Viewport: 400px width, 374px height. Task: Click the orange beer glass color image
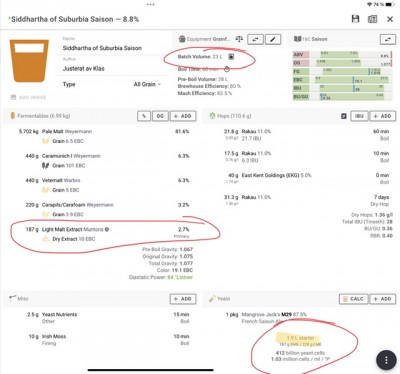(x=29, y=61)
